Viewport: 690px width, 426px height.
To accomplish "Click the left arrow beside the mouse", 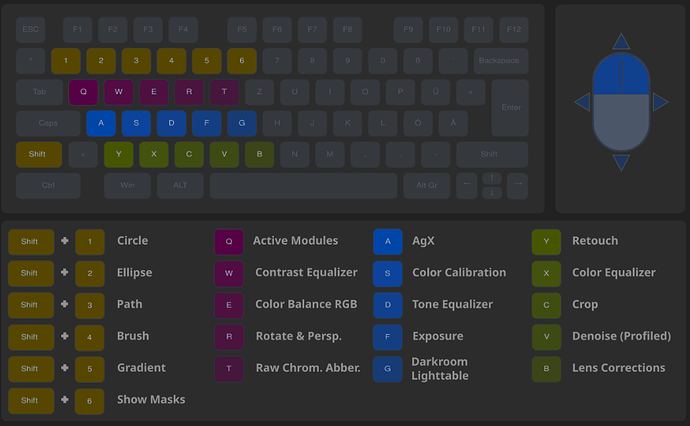I will (582, 102).
